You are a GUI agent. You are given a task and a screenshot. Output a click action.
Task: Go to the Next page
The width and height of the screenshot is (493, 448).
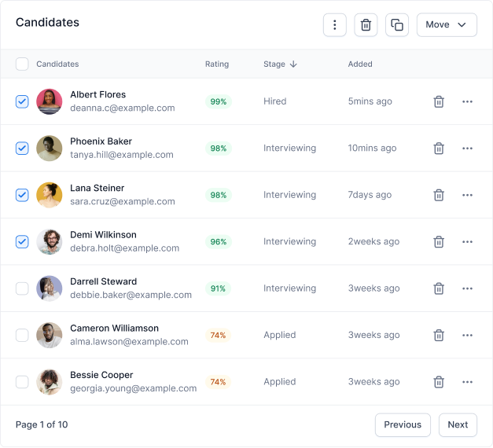coord(458,424)
